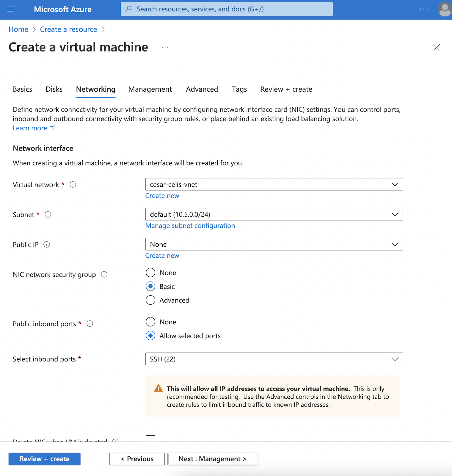Switch to the Management tab
The image size is (452, 476).
[x=150, y=89]
